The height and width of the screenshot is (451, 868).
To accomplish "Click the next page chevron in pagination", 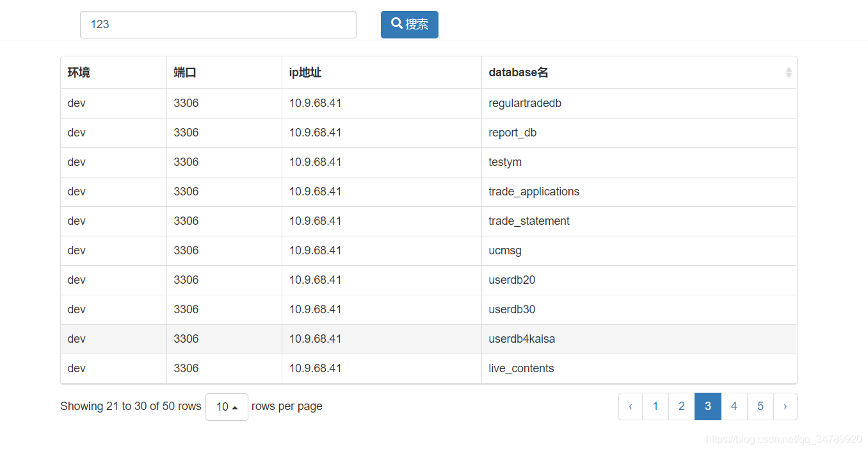I will (x=785, y=406).
